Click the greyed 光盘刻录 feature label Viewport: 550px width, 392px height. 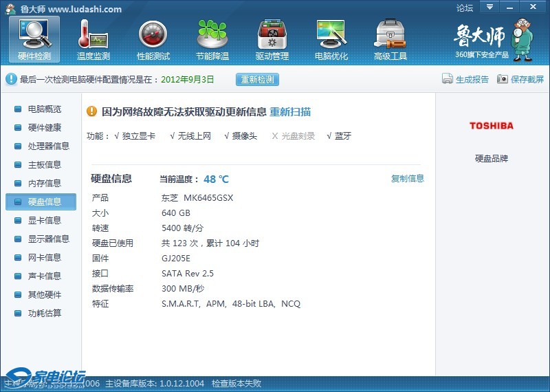point(298,135)
